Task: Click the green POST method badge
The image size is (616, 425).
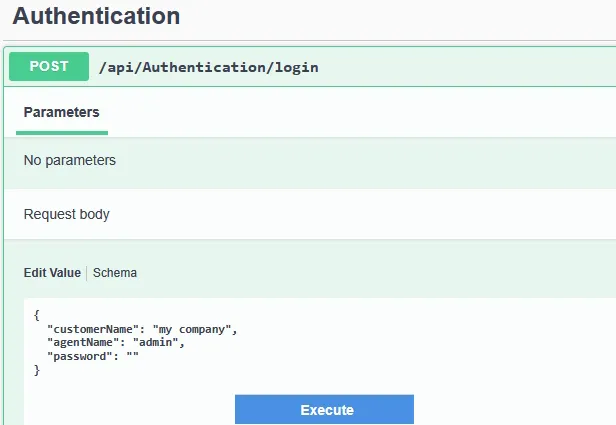Action: click(x=49, y=66)
